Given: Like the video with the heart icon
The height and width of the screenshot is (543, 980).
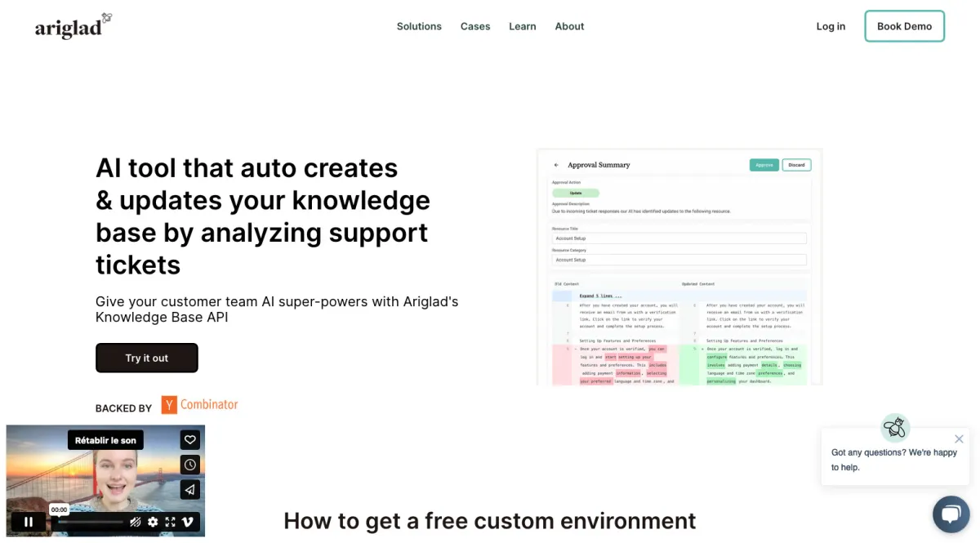Looking at the screenshot, I should point(189,439).
